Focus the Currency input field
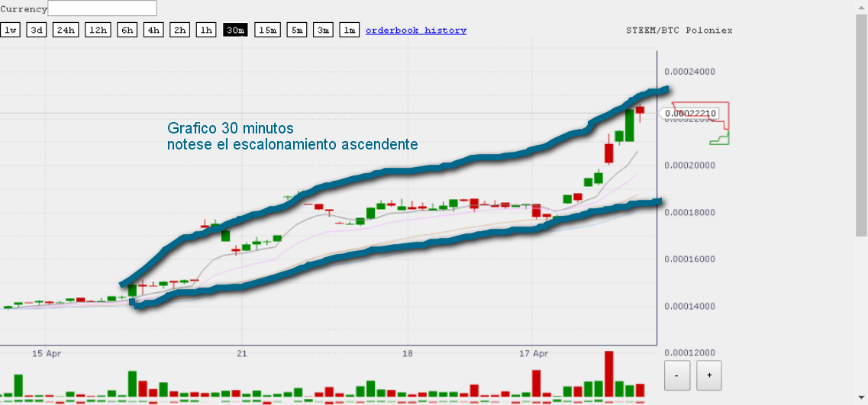 pos(102,8)
